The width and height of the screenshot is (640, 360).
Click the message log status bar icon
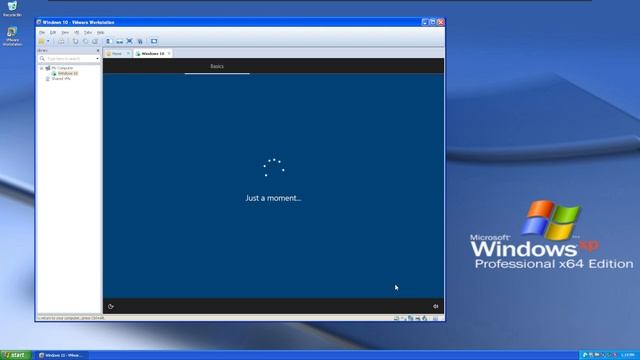point(436,318)
